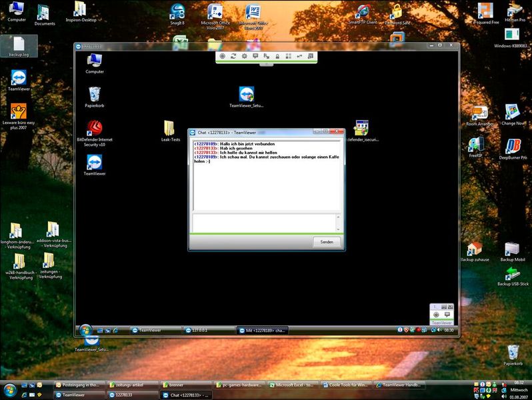This screenshot has width=532, height=400.
Task: Switch to 'Chat <12278133>' local taskbar button
Action: (186, 395)
